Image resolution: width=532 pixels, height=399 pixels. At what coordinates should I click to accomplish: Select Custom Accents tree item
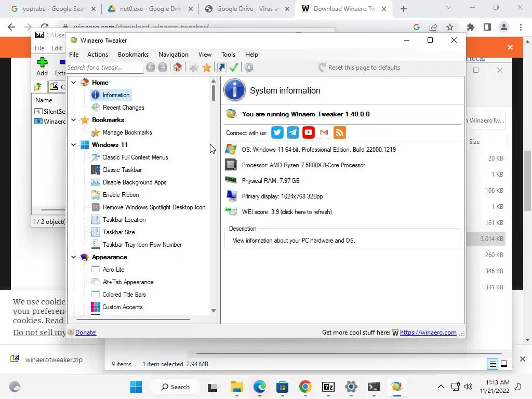[x=123, y=307]
